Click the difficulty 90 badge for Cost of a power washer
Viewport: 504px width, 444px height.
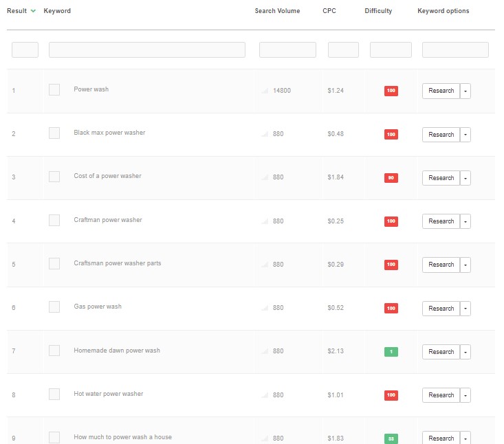coord(391,178)
